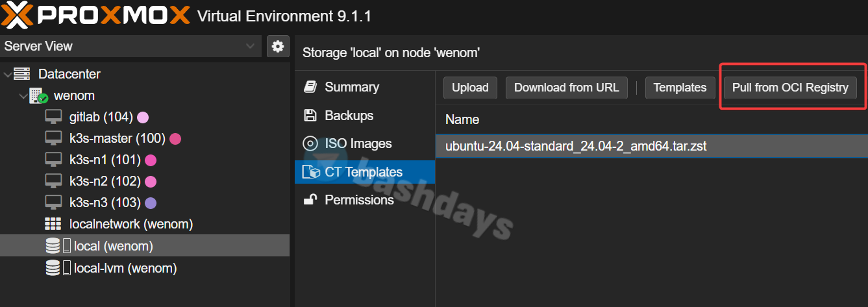Click the localnetwork grid icon
The height and width of the screenshot is (307, 868).
[x=53, y=224]
